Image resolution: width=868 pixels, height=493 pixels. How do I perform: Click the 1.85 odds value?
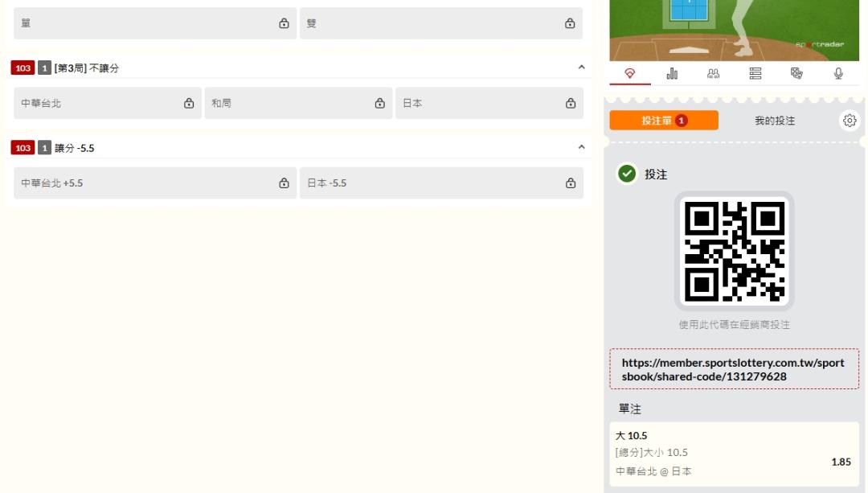click(x=841, y=462)
